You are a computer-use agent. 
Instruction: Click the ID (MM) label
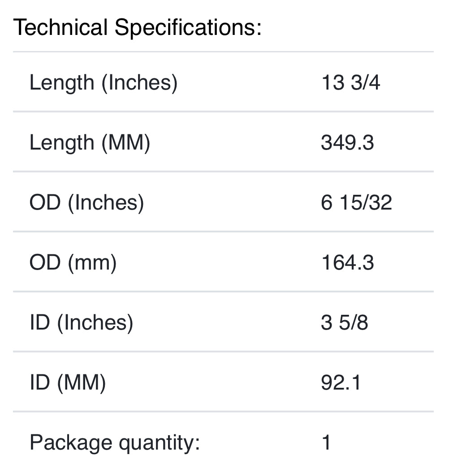pyautogui.click(x=68, y=382)
